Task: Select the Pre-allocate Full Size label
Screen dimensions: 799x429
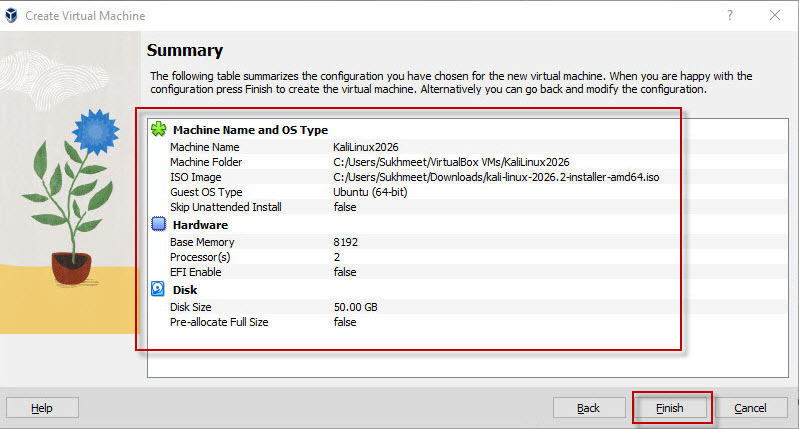Action: click(219, 322)
